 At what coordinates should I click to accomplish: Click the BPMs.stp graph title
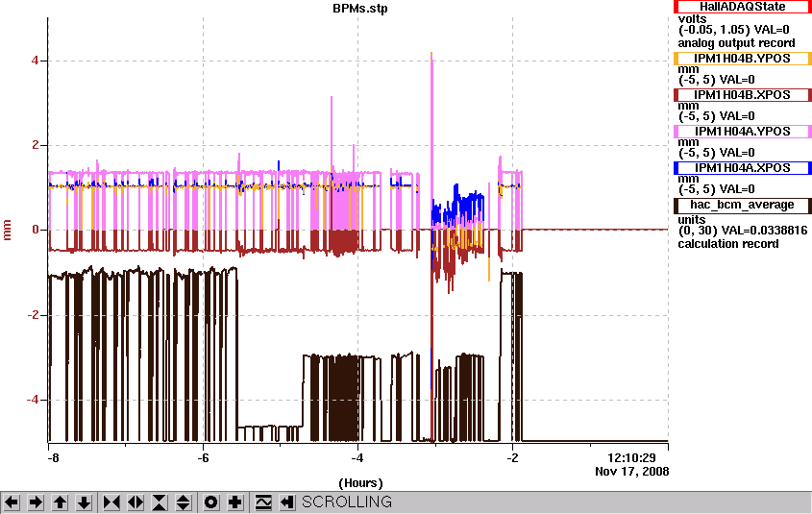point(360,9)
